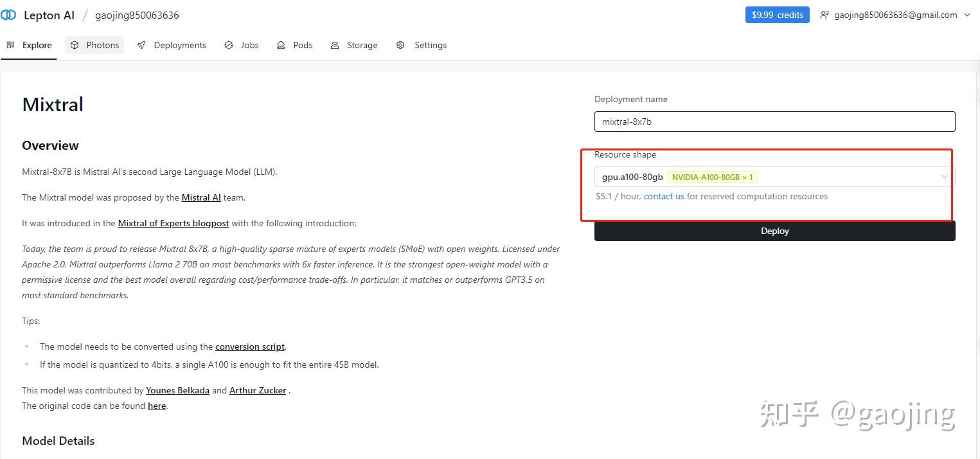Click the Deployments rocket icon
Image resolution: width=980 pixels, height=459 pixels.
[x=141, y=45]
